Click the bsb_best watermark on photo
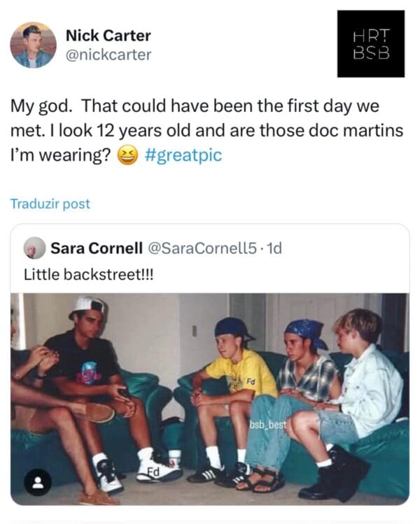420x524 pixels. click(269, 425)
